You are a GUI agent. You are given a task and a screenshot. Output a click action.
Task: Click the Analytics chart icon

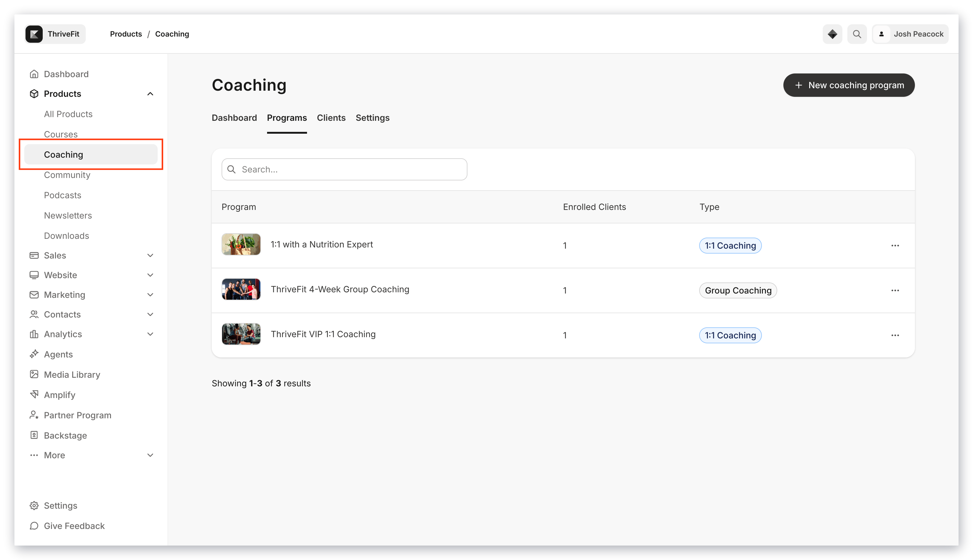click(34, 334)
